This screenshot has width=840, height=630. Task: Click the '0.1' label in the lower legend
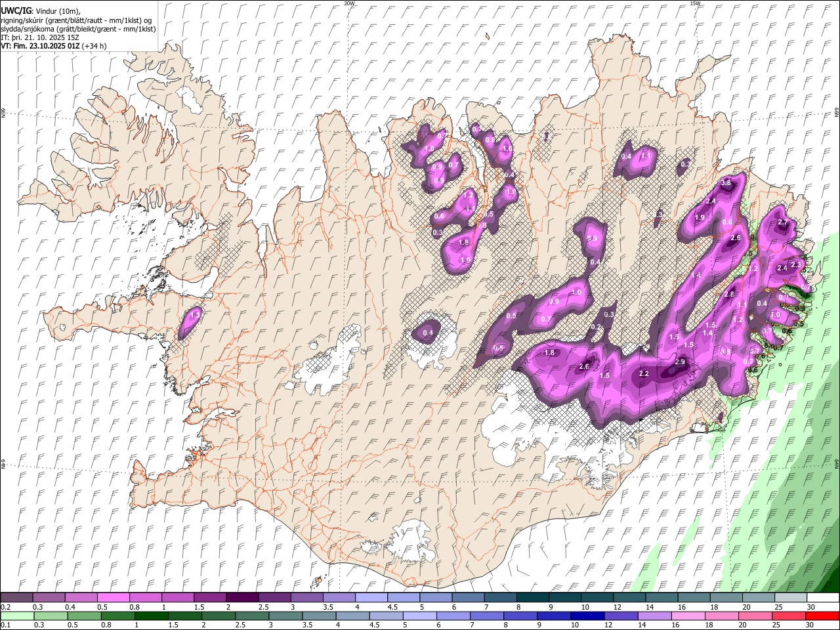(5, 625)
